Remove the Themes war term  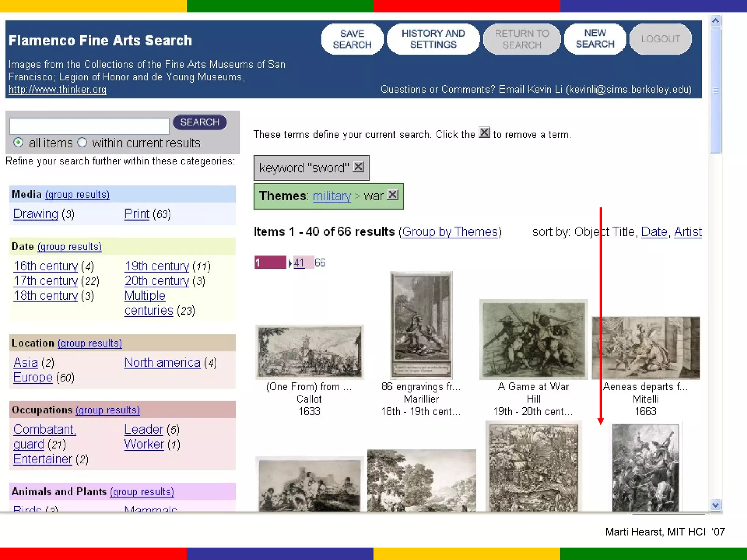[392, 195]
